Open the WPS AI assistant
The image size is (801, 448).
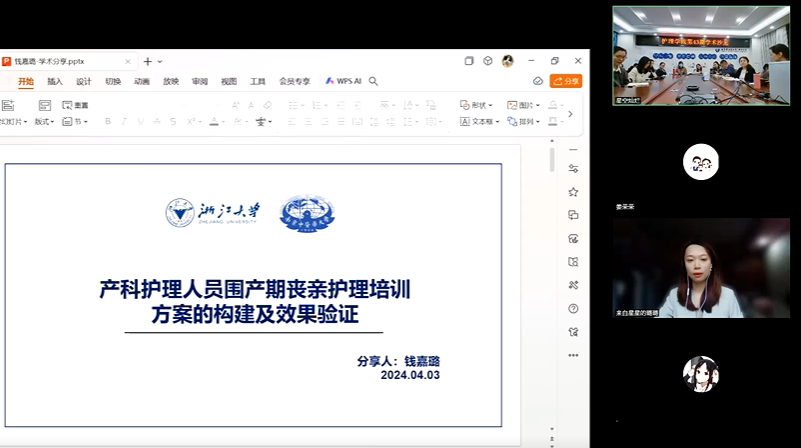pos(343,81)
